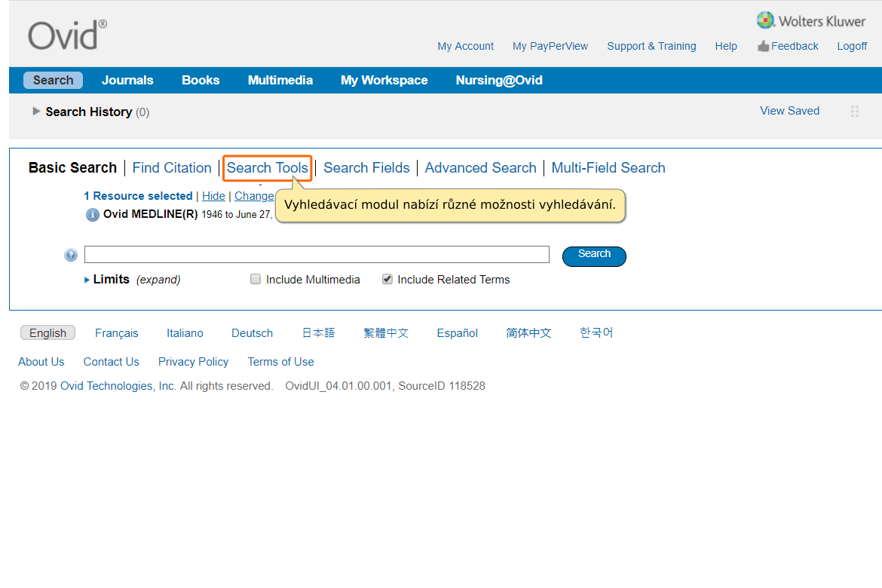
Task: Open the Journals tab
Action: click(x=127, y=80)
